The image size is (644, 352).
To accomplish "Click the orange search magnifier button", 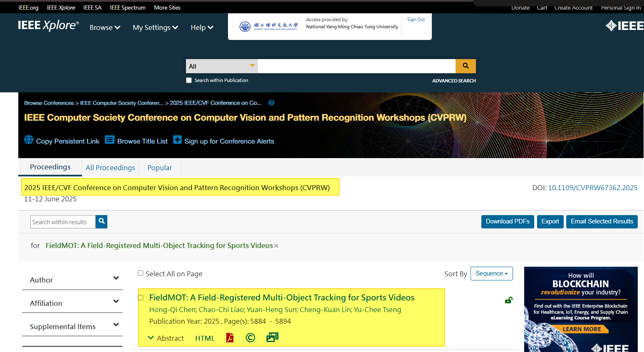I will pos(466,66).
